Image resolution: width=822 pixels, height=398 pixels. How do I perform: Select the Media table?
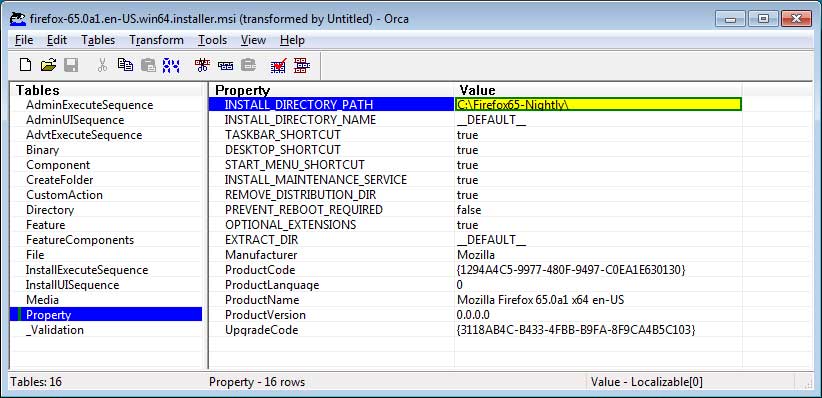[x=42, y=300]
